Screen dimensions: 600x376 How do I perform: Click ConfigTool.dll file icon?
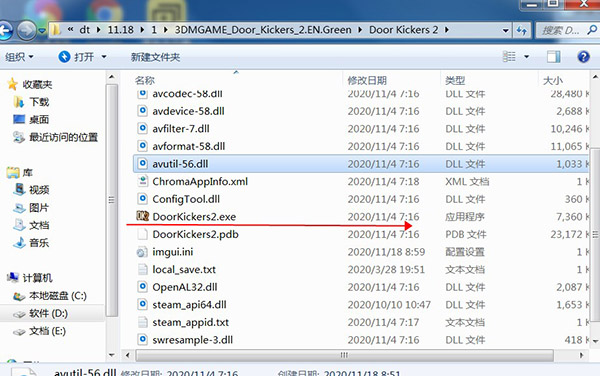click(142, 199)
